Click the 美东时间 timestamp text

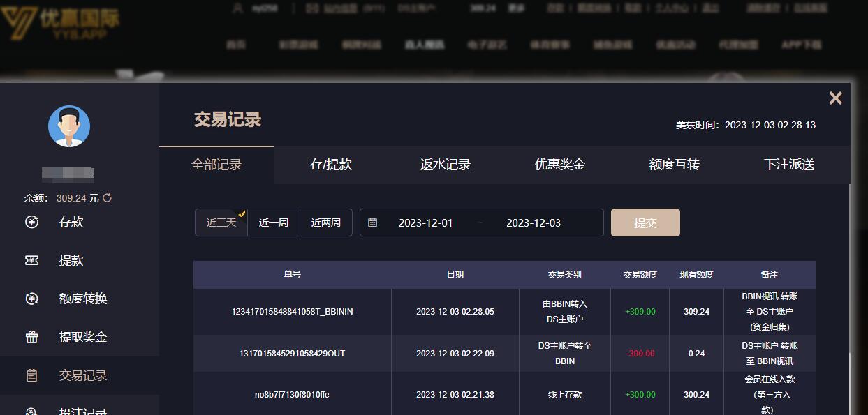(746, 126)
